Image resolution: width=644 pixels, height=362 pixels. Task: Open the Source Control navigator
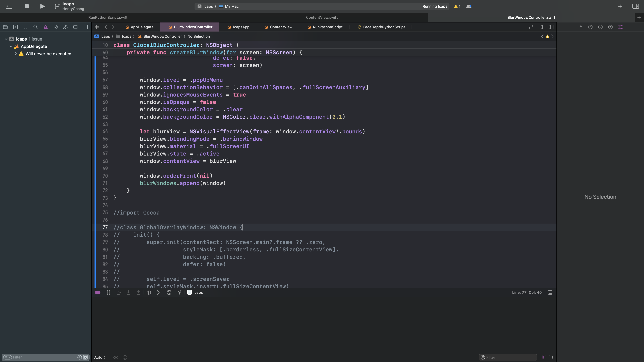coord(15,27)
